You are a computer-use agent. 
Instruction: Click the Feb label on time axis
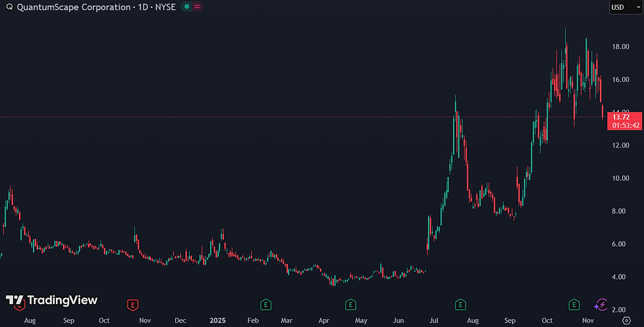(253, 320)
